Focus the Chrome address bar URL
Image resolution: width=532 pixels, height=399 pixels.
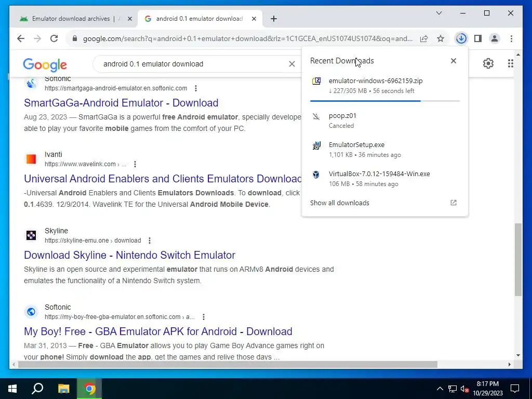point(248,38)
